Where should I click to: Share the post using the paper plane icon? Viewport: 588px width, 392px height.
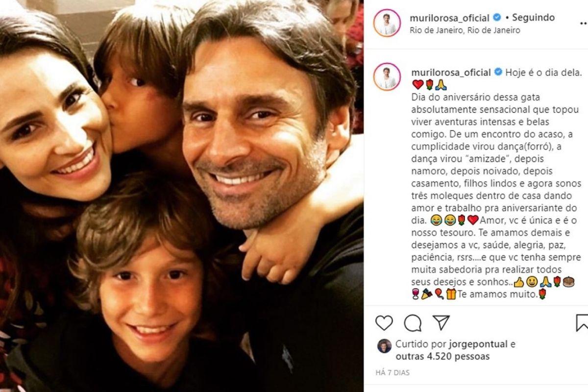pos(441,322)
